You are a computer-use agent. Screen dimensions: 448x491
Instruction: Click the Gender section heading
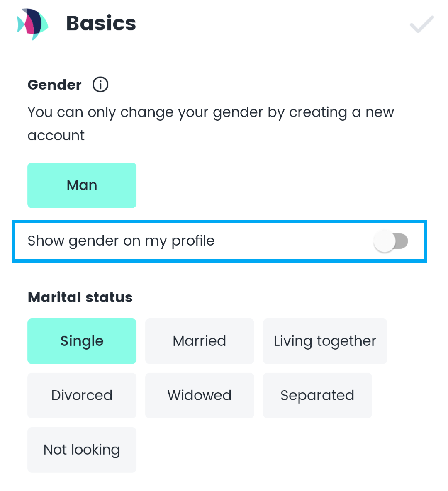(54, 85)
